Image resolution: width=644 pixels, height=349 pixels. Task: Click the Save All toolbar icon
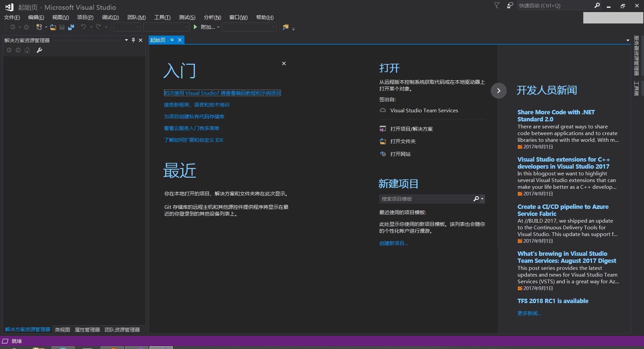(x=71, y=27)
